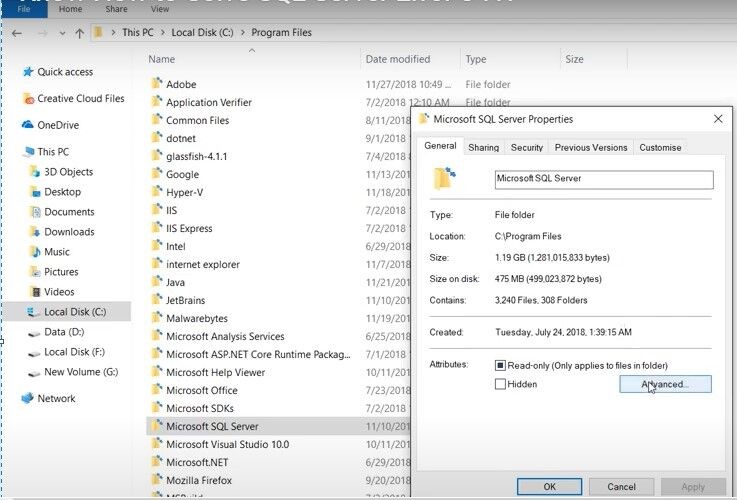Click the Forward navigation arrow

click(42, 33)
